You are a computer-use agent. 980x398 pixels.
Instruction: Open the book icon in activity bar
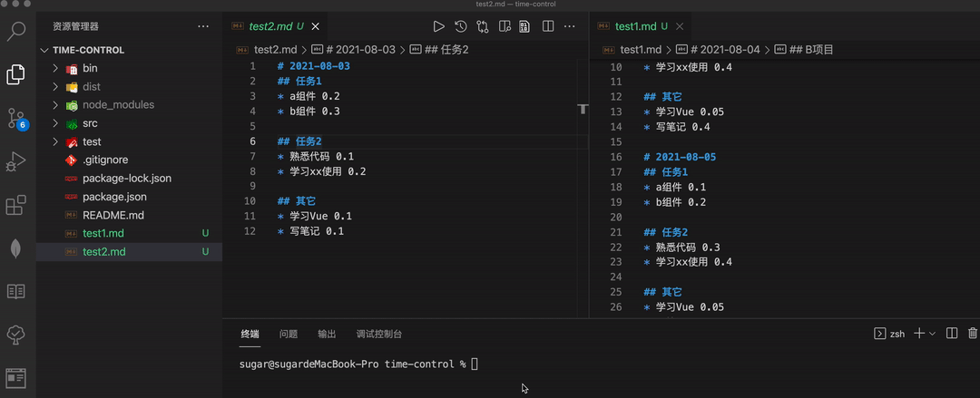click(16, 291)
